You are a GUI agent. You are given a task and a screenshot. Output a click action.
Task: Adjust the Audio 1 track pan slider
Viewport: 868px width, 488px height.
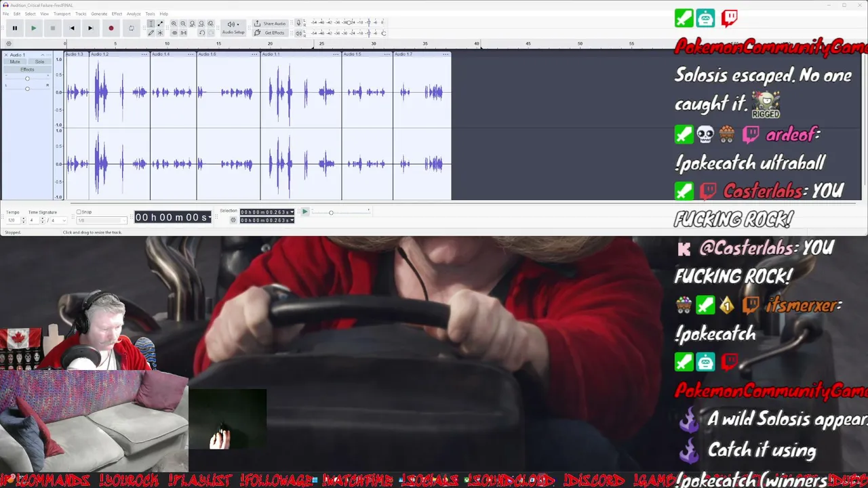[27, 88]
